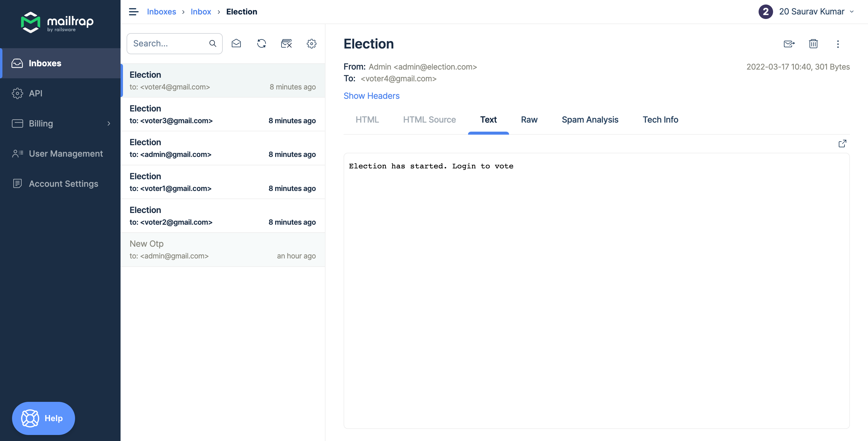Click the clear inbox icon
This screenshot has width=868, height=441.
tap(286, 43)
